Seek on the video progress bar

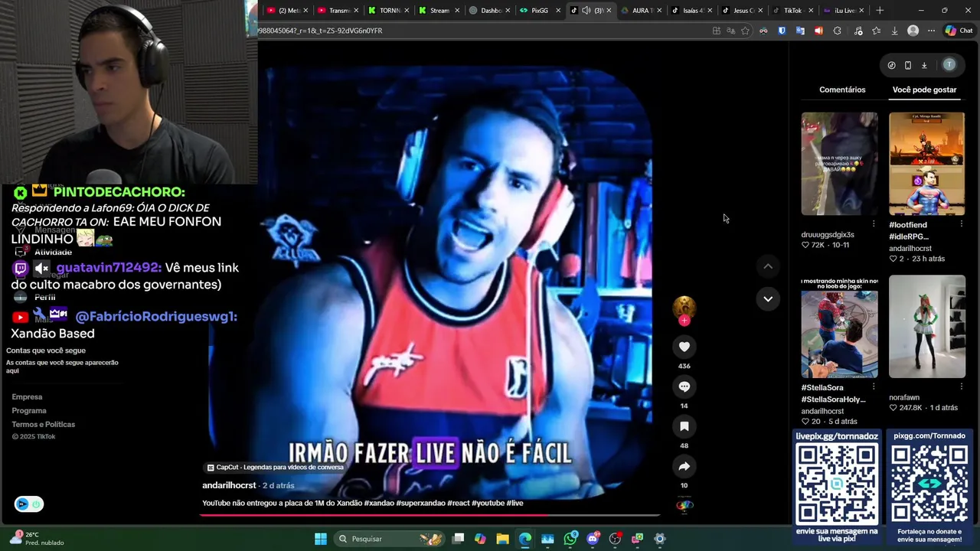pos(430,515)
